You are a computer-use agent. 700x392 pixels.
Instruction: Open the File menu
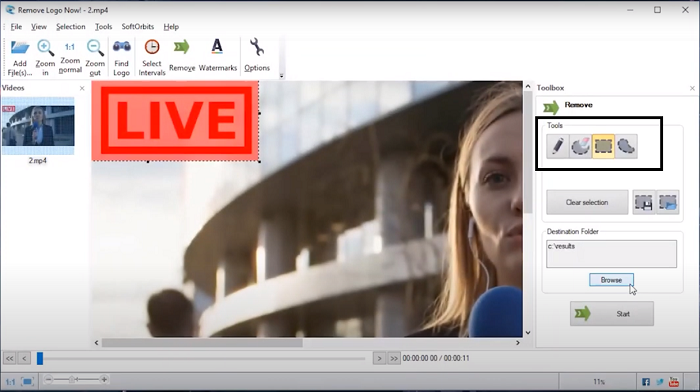(x=16, y=27)
